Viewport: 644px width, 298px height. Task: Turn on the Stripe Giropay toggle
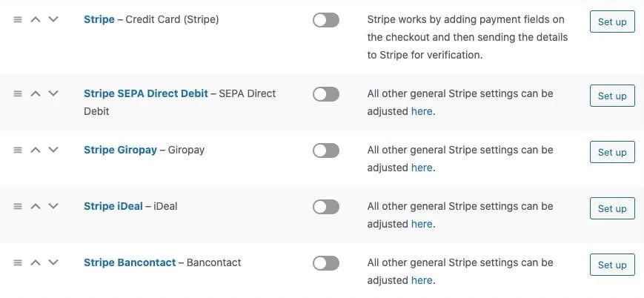[326, 150]
